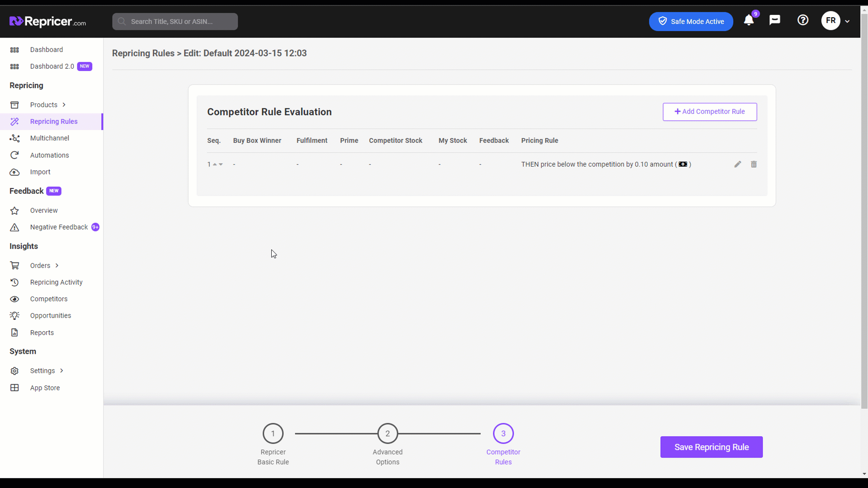
Task: Open Repricing Activity
Action: pyautogui.click(x=57, y=282)
